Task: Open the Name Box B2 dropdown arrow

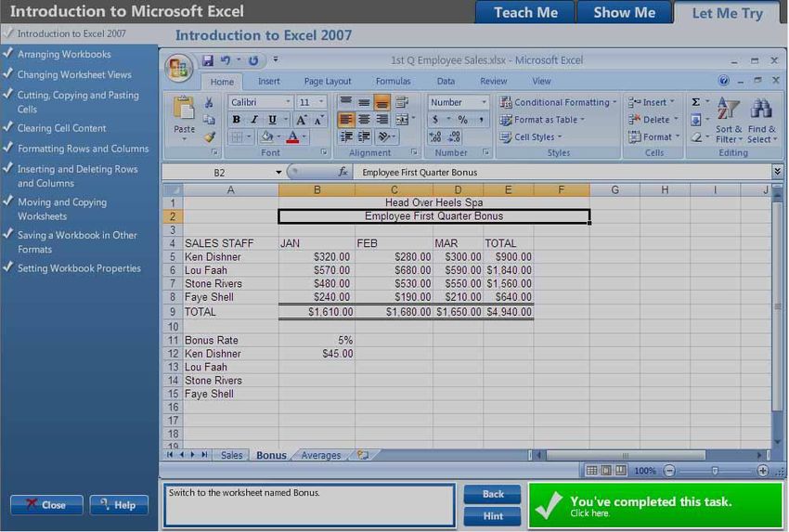Action: coord(278,173)
